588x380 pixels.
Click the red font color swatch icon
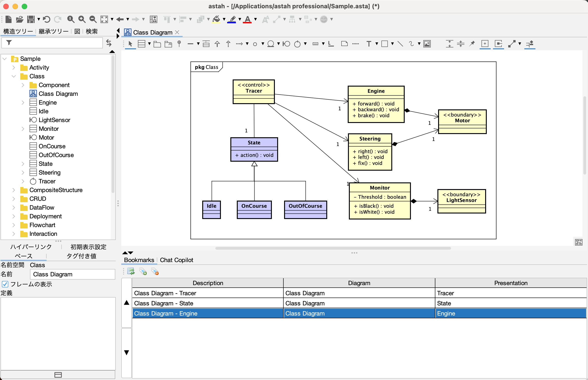point(247,19)
